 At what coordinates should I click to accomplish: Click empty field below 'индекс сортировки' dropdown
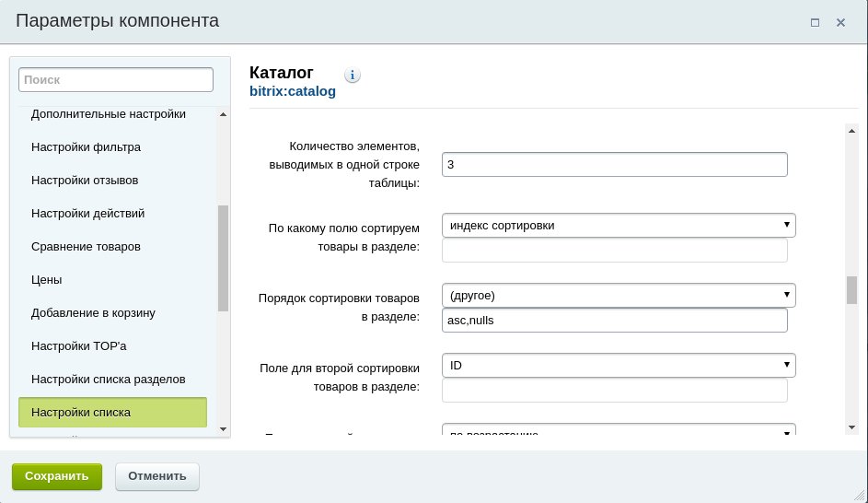coord(615,251)
